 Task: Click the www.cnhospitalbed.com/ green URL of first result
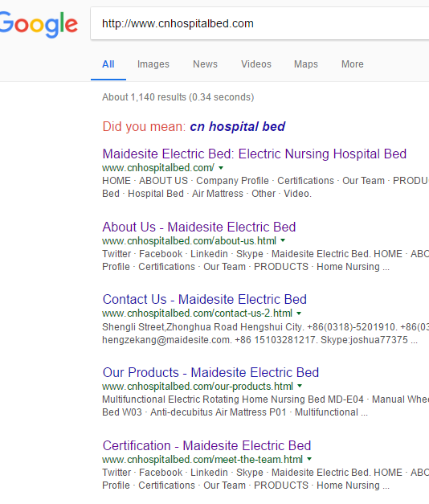(x=158, y=168)
